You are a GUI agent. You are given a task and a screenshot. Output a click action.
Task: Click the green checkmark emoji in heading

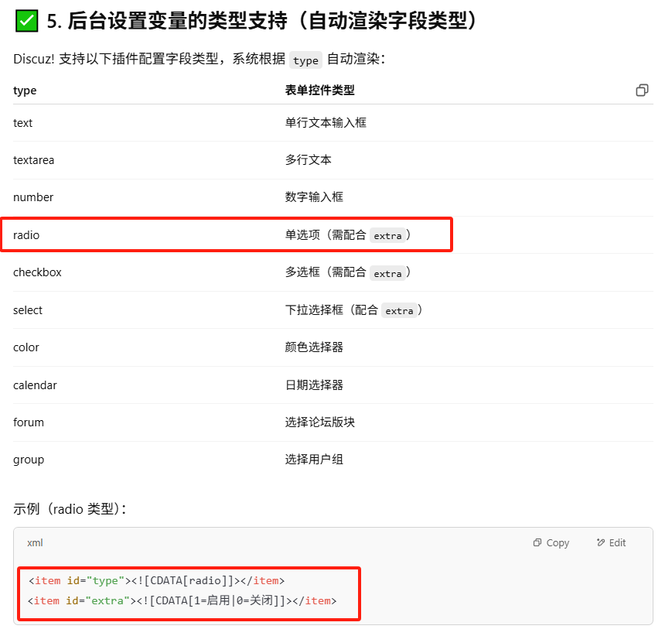(26, 22)
